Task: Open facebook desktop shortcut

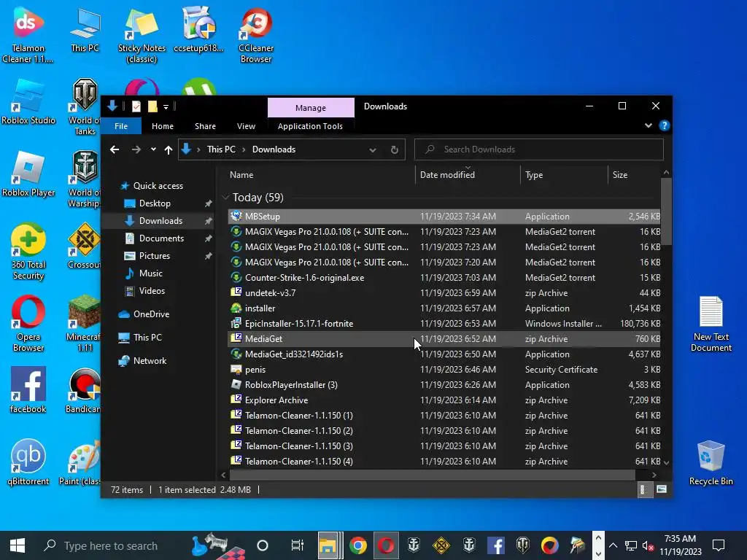Action: tap(28, 391)
